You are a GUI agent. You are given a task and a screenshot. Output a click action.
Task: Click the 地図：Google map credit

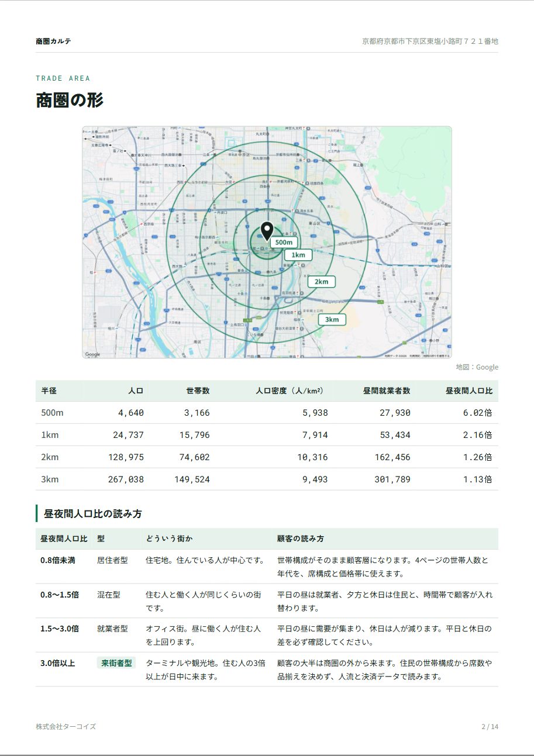click(477, 367)
